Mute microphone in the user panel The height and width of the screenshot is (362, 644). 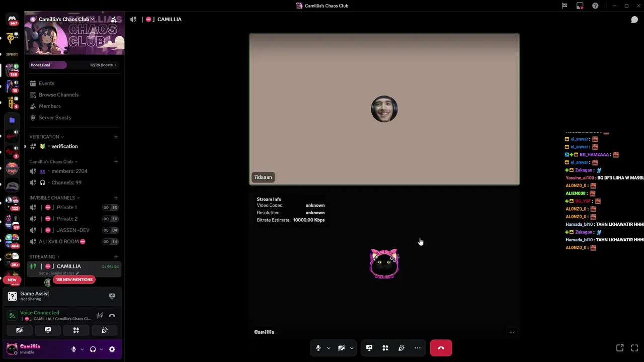(73, 349)
